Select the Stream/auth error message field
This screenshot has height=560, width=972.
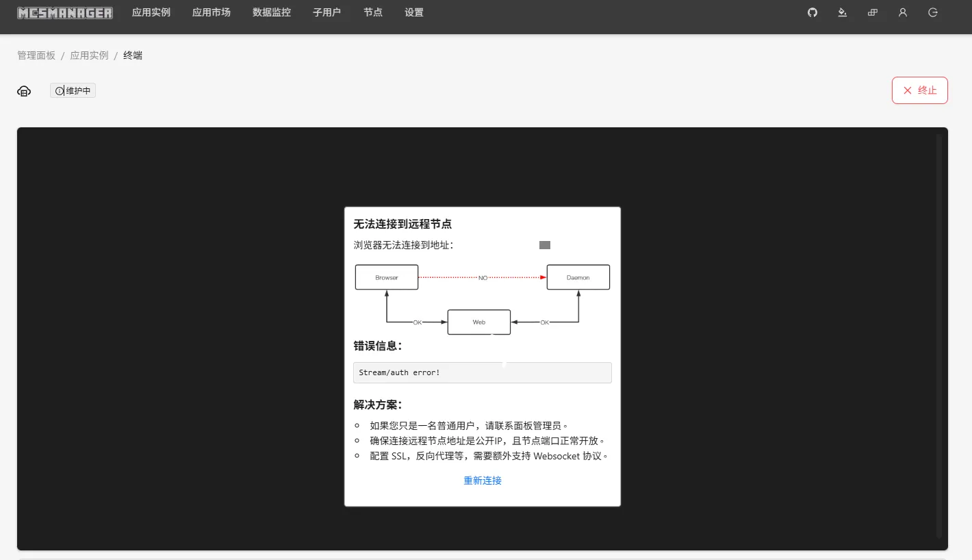pos(482,372)
